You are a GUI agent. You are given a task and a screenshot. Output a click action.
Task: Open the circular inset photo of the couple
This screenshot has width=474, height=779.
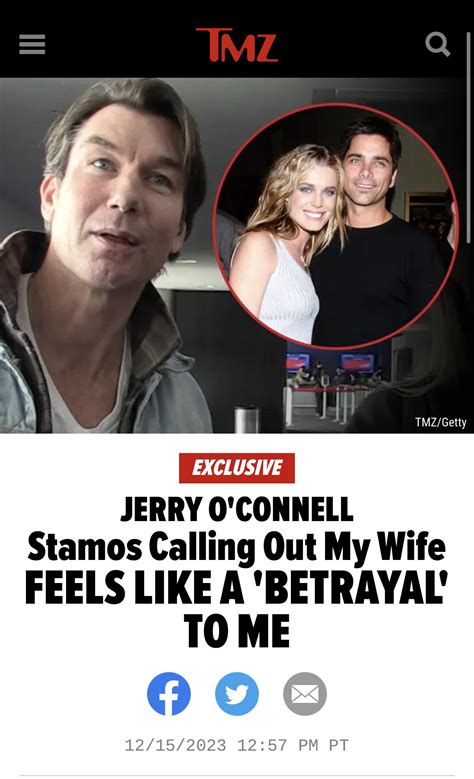(336, 226)
